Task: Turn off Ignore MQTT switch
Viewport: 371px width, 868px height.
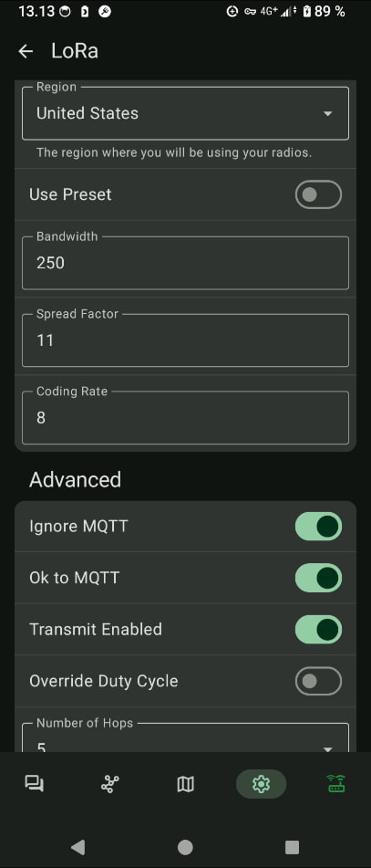Action: pos(318,526)
